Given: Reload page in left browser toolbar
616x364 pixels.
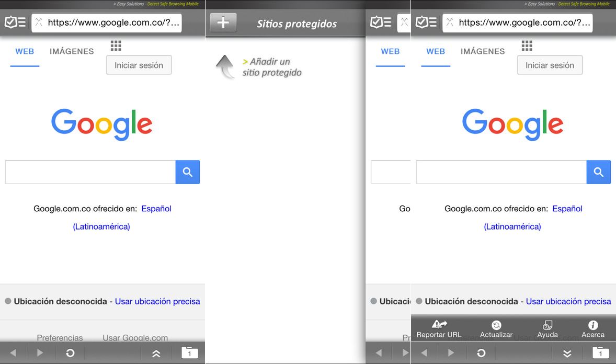Looking at the screenshot, I should coord(70,353).
